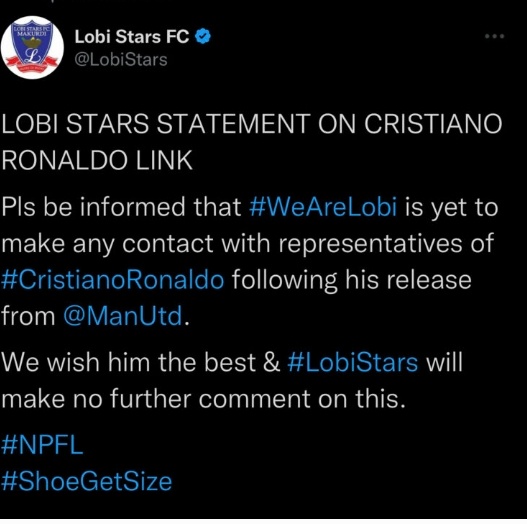
Task: Open the #ShoeGetSize hashtag
Action: click(x=86, y=481)
